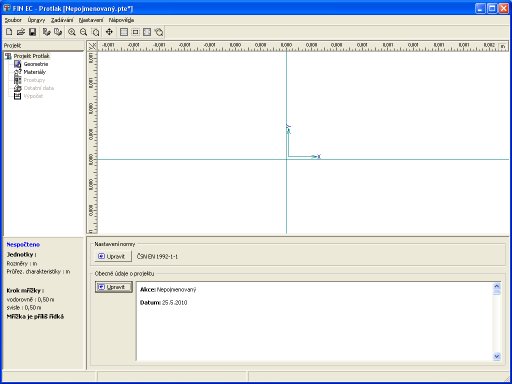Open the Materiály tree item

[x=34, y=72]
